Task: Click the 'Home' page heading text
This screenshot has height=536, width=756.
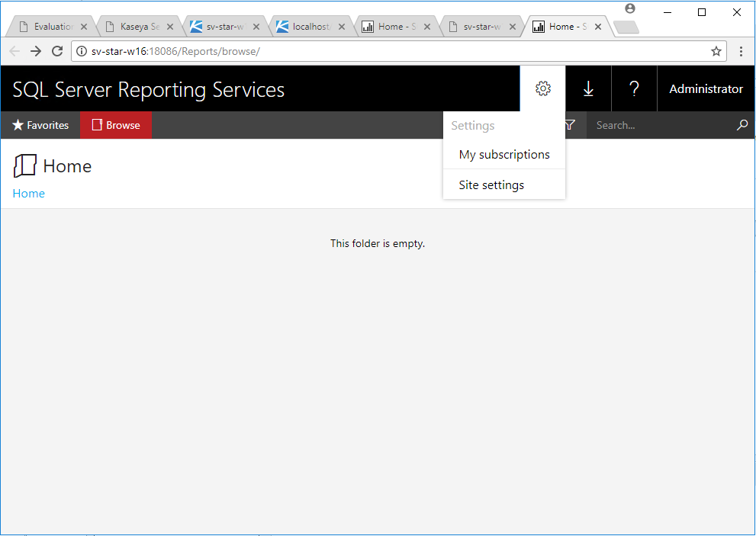Action: 67,166
